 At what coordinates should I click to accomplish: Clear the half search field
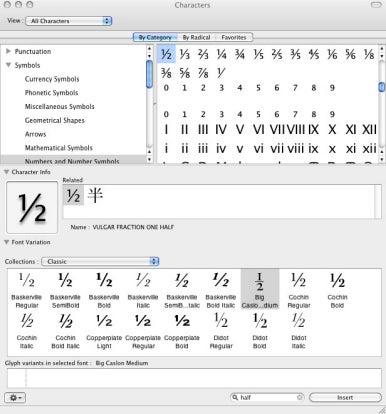(300, 397)
